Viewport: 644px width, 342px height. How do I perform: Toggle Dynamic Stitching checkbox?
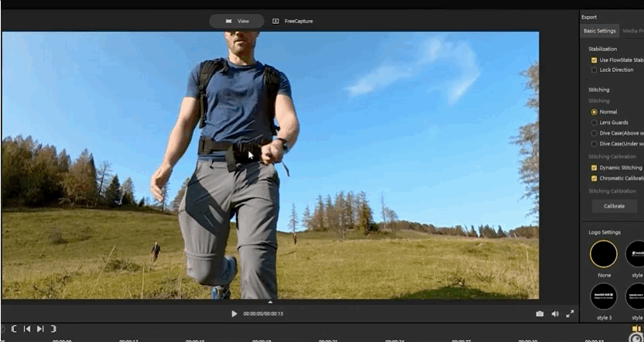point(594,167)
